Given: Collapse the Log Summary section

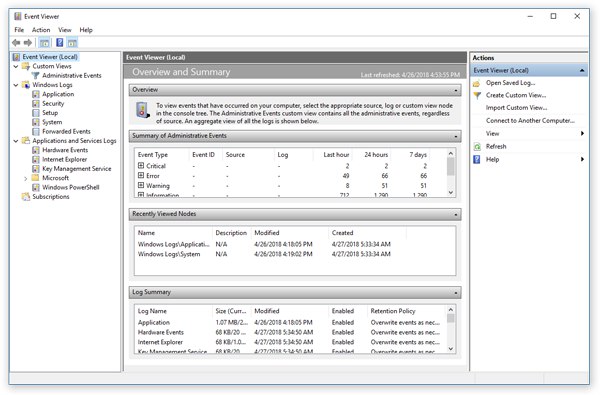Looking at the screenshot, I should point(456,293).
